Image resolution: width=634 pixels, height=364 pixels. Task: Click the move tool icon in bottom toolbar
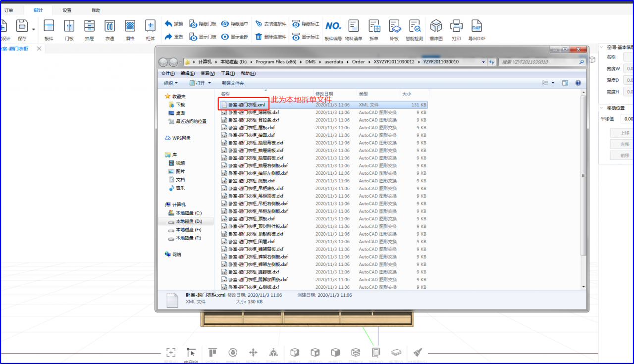tap(253, 353)
